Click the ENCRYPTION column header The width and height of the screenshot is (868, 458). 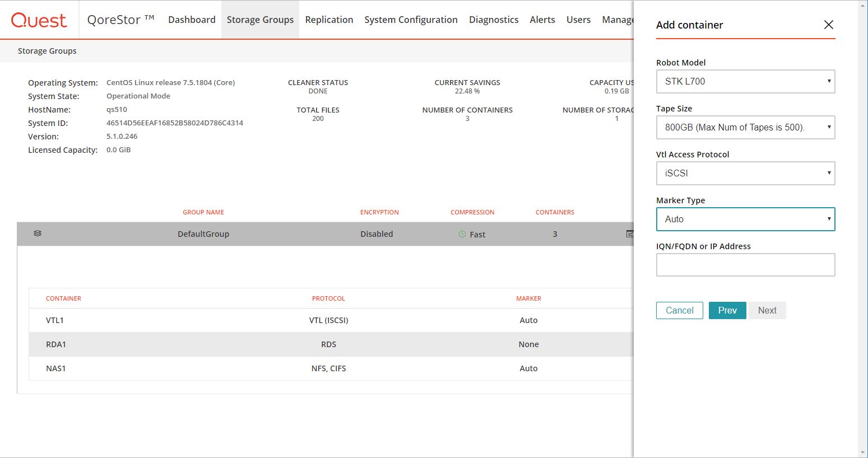pos(379,212)
